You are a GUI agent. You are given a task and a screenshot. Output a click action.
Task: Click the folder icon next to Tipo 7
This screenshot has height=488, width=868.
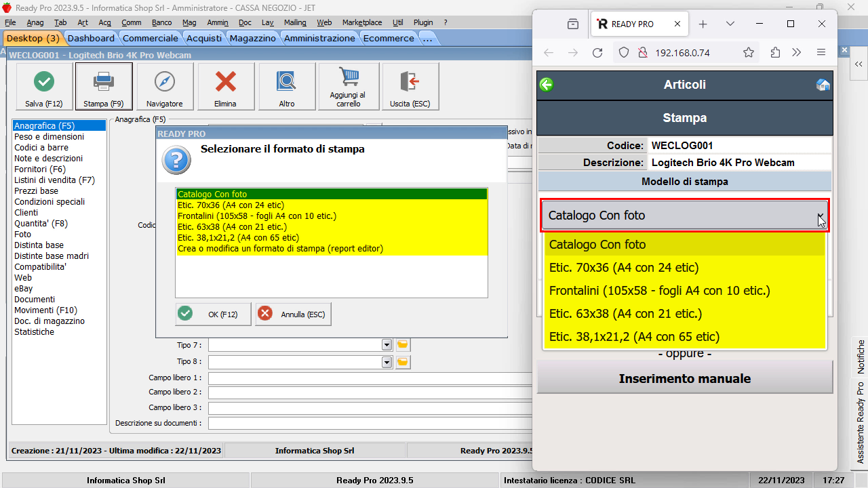pyautogui.click(x=403, y=345)
